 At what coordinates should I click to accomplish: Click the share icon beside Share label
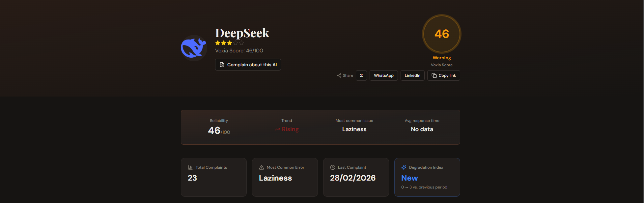[339, 75]
